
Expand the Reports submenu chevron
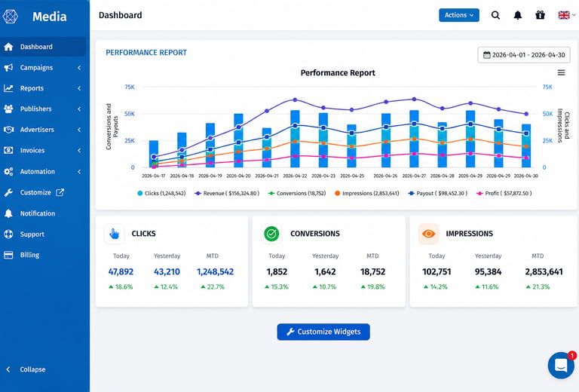79,88
